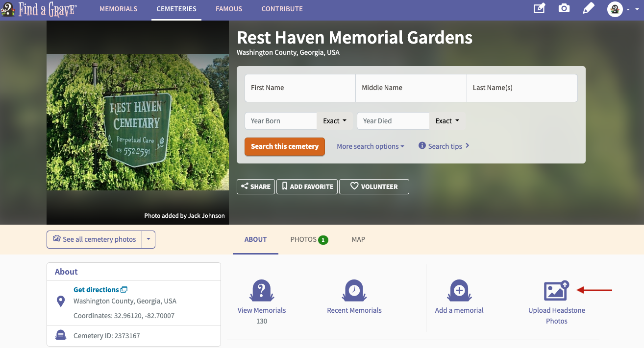
Task: Click the Washington County, Georgia, USA subtitle
Action: 288,52
